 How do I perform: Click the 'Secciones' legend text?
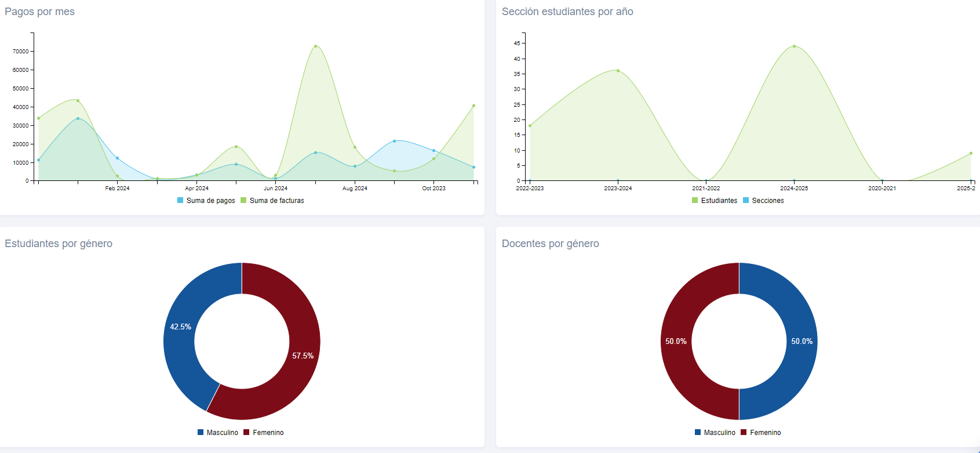[768, 201]
